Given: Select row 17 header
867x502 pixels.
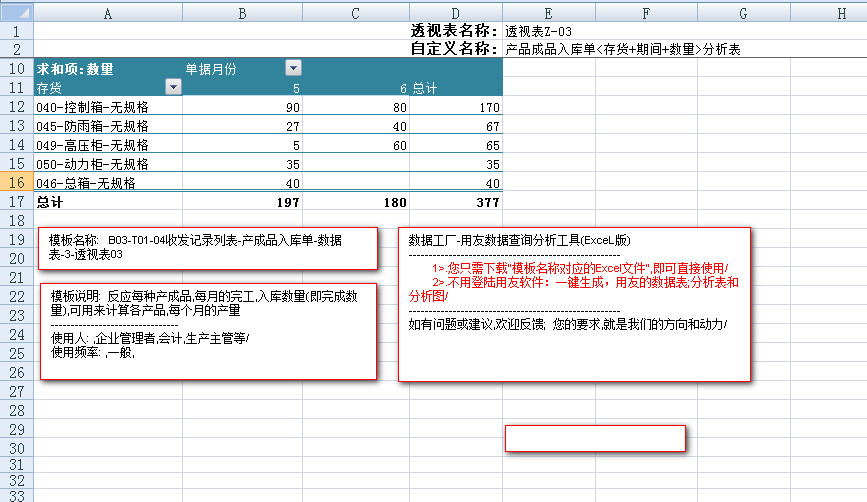Looking at the screenshot, I should tap(17, 201).
